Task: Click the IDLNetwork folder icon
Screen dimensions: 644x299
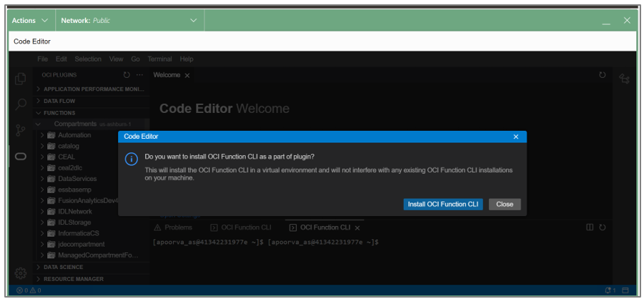Action: (51, 212)
